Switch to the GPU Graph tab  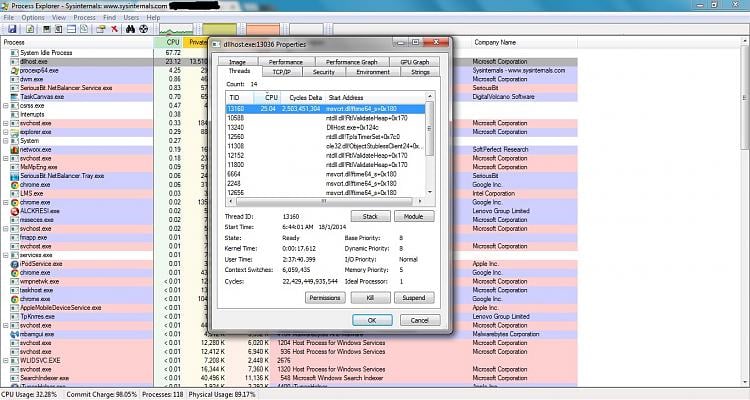click(x=414, y=62)
